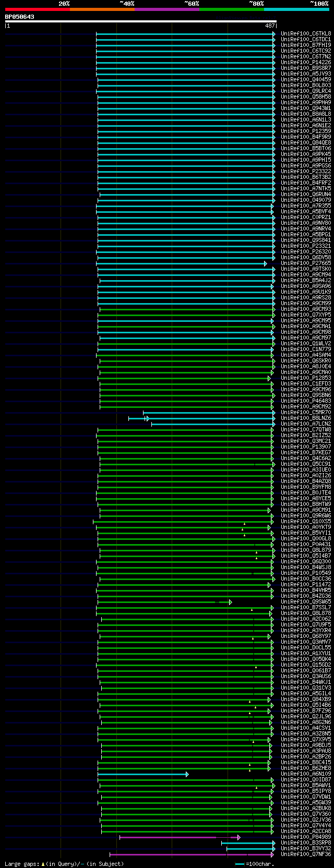Select the UniRef100_B5A4J2 label

pyautogui.click(x=306, y=280)
